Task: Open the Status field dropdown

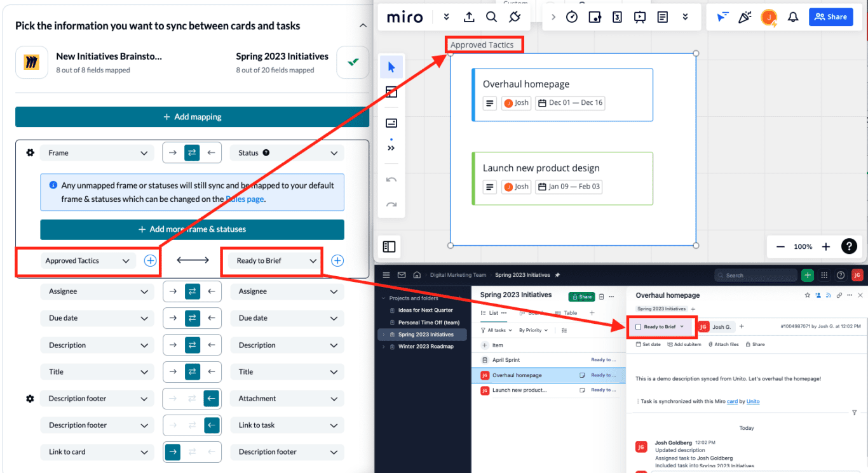Action: [287, 152]
